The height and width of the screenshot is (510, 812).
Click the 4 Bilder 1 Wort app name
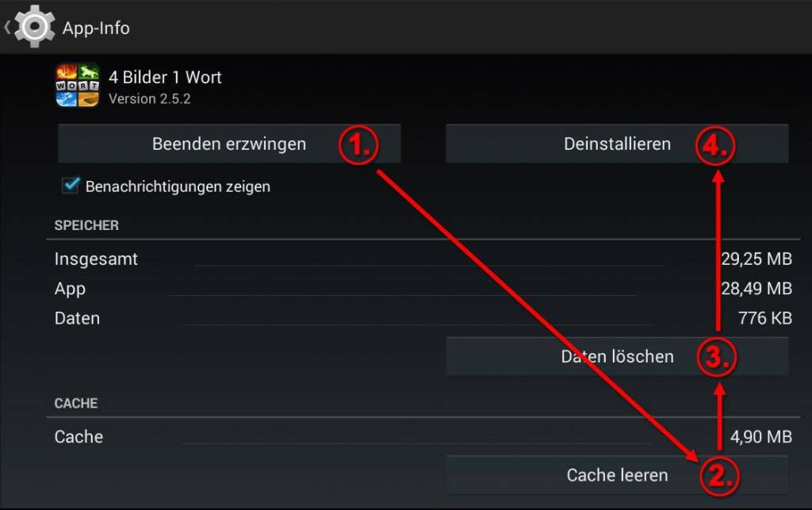[x=165, y=77]
